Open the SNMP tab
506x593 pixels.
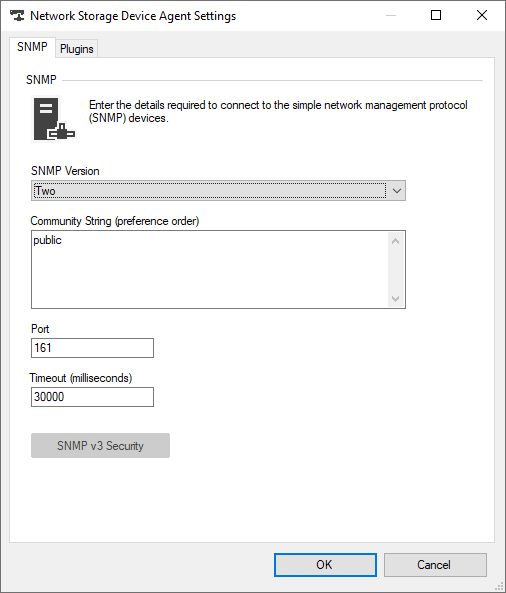click(32, 47)
